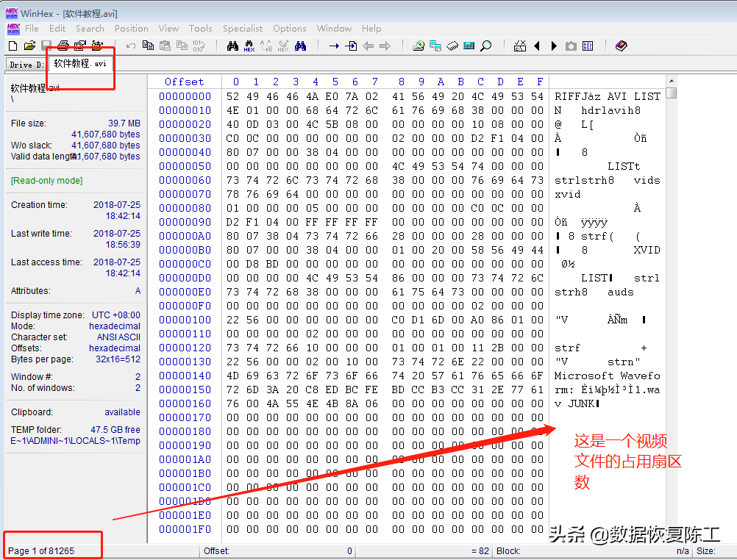The width and height of the screenshot is (737, 560).
Task: Open the Search menu
Action: pyautogui.click(x=90, y=28)
